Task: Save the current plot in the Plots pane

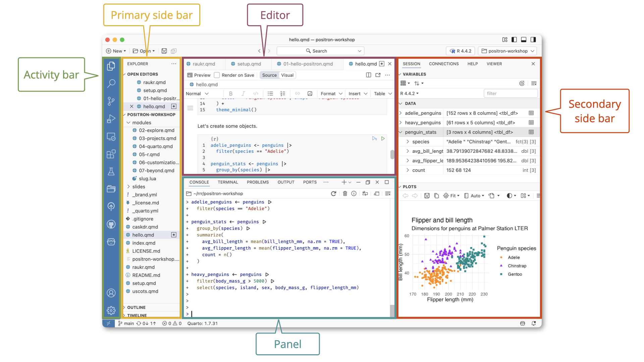Action: 427,195
